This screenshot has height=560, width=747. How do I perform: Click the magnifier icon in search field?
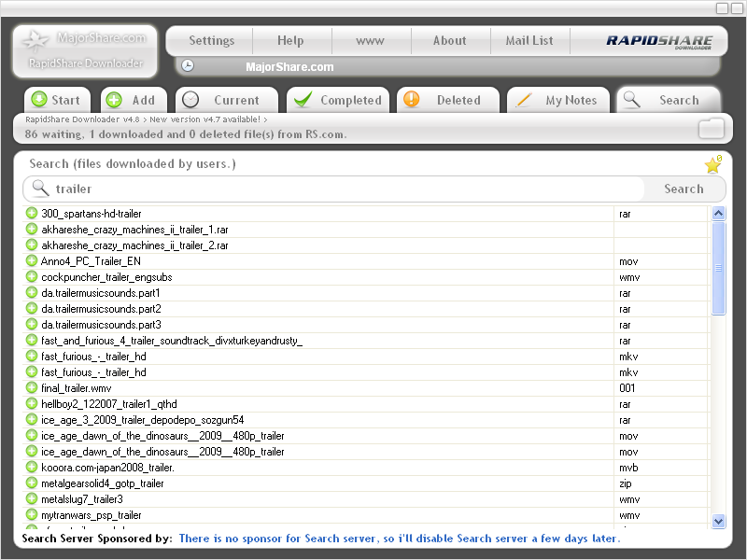pyautogui.click(x=40, y=189)
